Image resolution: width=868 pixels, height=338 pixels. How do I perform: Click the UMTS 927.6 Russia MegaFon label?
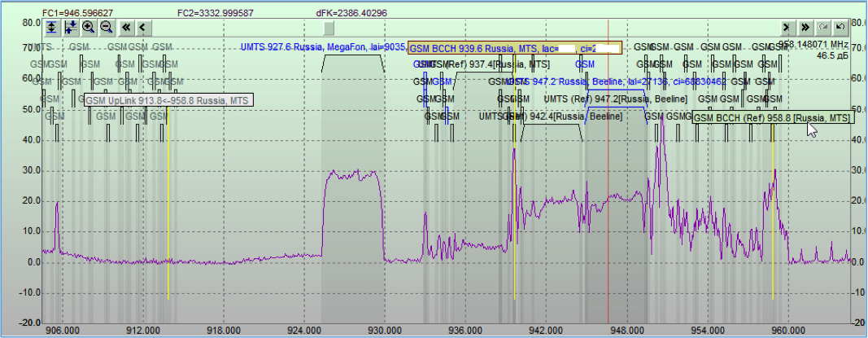click(x=324, y=48)
